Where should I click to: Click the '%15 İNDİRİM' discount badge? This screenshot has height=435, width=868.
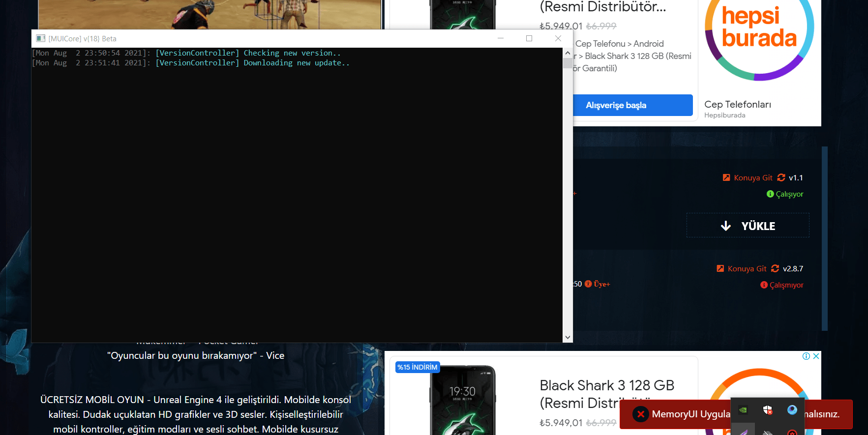418,367
